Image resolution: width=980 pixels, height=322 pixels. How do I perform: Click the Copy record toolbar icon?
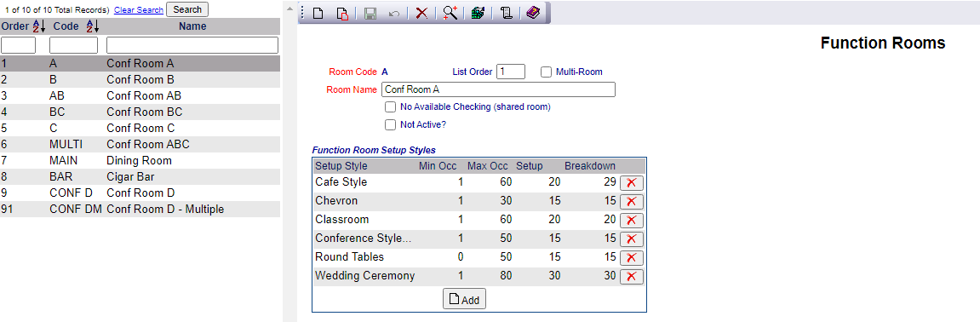click(342, 13)
